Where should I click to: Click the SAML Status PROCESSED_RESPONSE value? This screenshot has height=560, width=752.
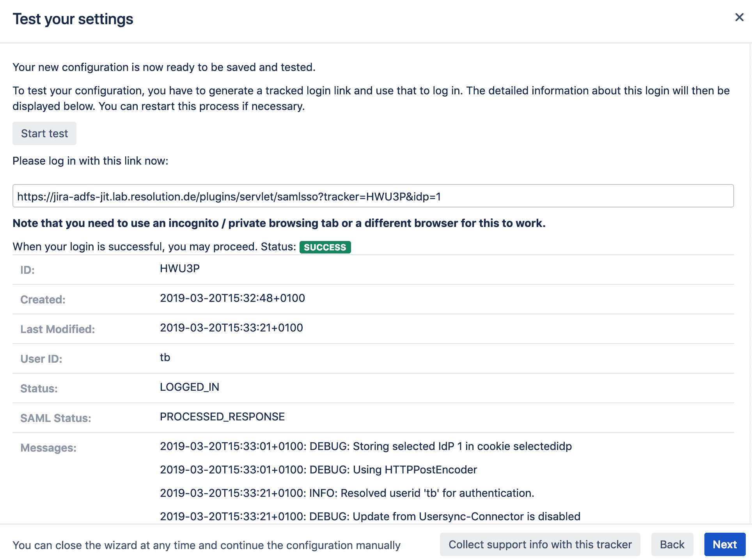pyautogui.click(x=222, y=416)
